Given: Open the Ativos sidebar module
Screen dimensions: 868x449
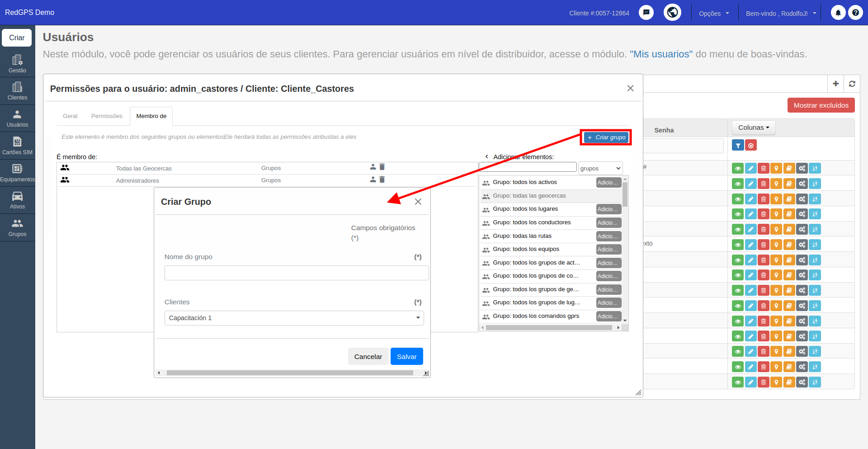Looking at the screenshot, I should click(x=17, y=200).
